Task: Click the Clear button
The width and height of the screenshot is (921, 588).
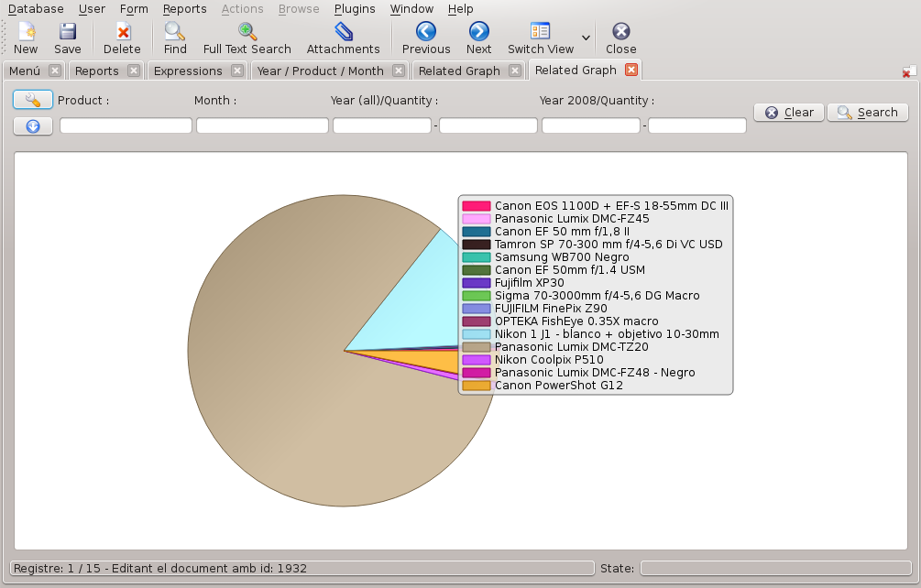Action: click(x=789, y=112)
